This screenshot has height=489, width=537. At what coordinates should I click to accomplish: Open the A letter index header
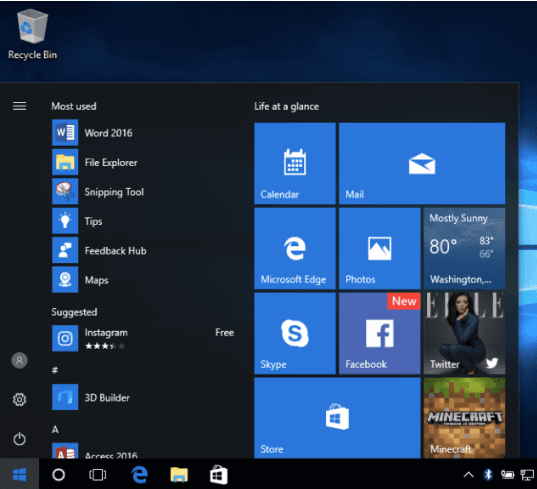(x=55, y=429)
